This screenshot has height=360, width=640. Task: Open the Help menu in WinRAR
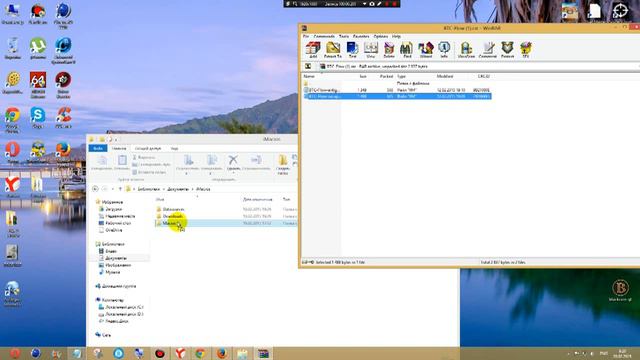tap(396, 36)
